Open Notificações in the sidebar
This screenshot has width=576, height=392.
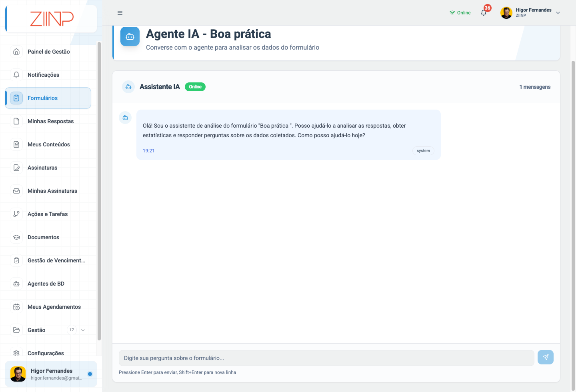pyautogui.click(x=48, y=75)
